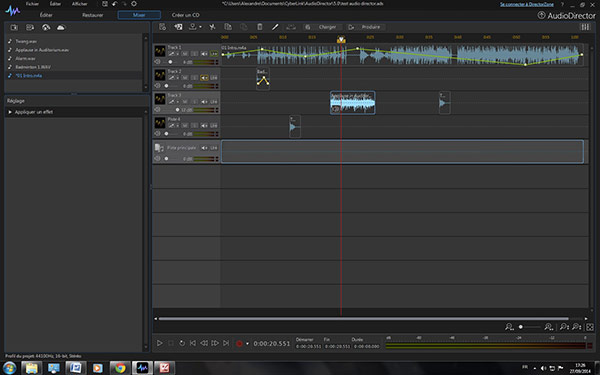Click the undo arrow icon
This screenshot has height=375, width=600.
(x=114, y=4)
